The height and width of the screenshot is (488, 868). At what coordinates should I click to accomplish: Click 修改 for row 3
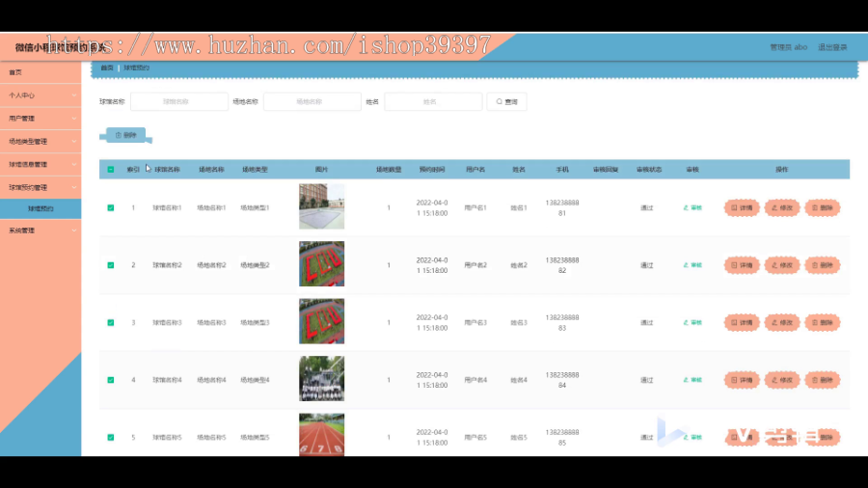coord(782,322)
